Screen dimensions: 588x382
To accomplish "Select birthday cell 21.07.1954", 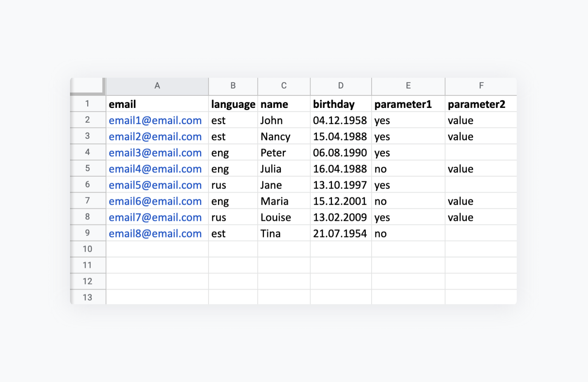I will (x=341, y=233).
